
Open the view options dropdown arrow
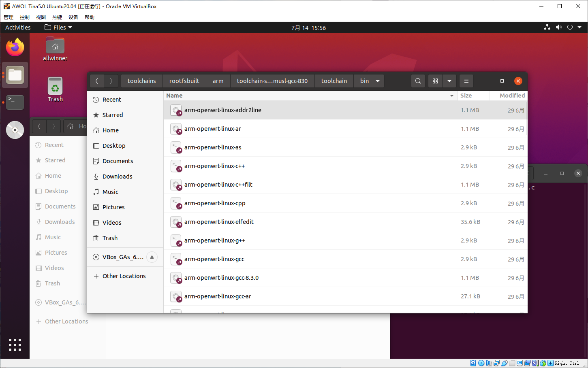(449, 81)
